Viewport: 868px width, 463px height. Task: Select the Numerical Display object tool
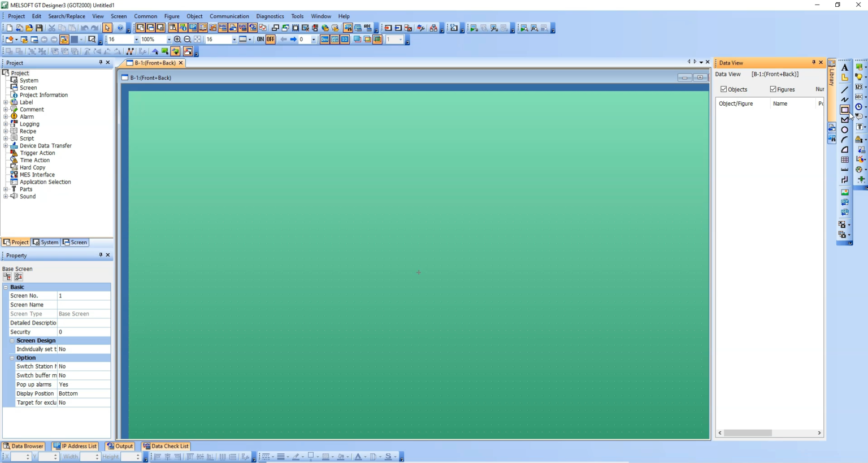click(859, 86)
